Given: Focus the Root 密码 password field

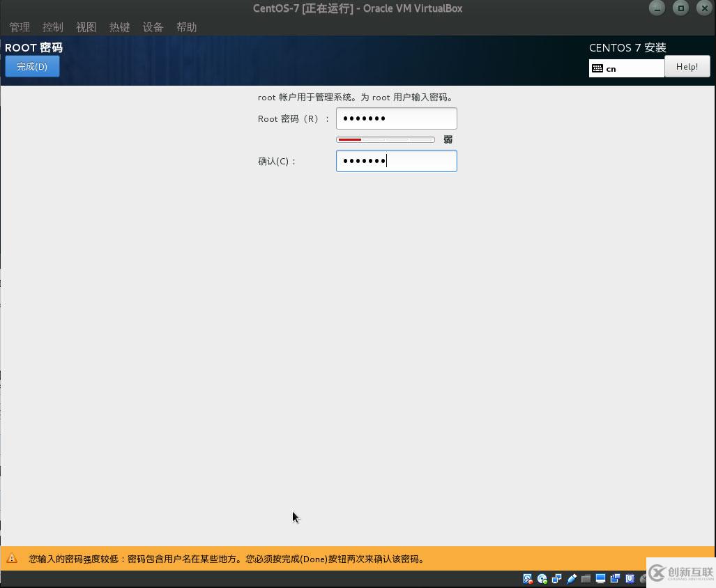Looking at the screenshot, I should point(397,118).
